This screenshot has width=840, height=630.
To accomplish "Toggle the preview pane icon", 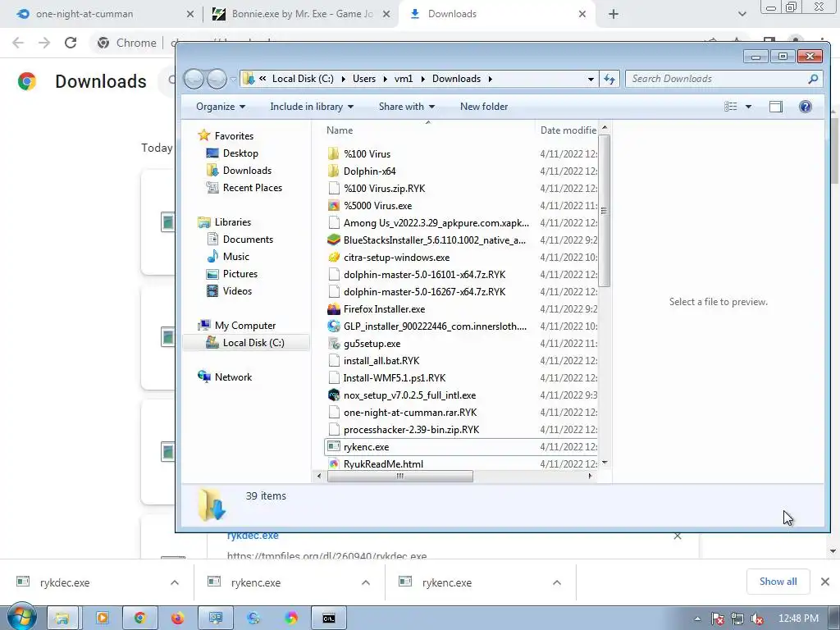I will [x=775, y=107].
